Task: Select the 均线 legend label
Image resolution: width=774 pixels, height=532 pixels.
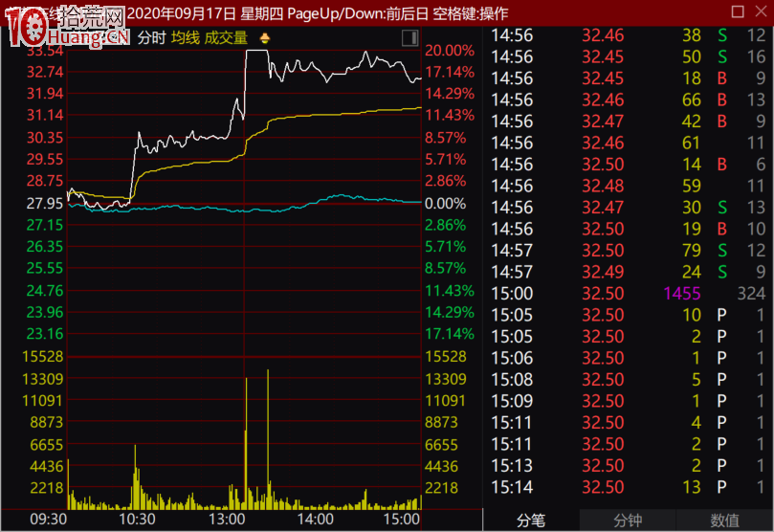Action: [x=186, y=38]
